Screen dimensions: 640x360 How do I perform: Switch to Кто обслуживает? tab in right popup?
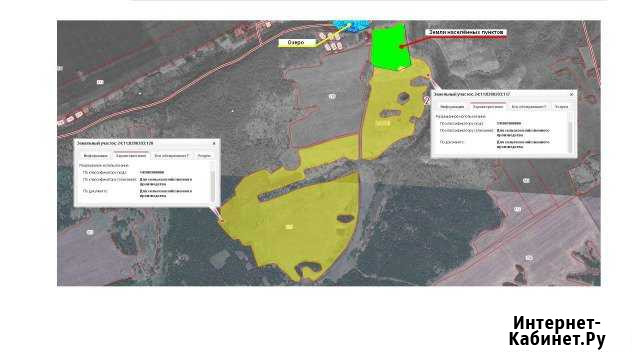pyautogui.click(x=529, y=107)
